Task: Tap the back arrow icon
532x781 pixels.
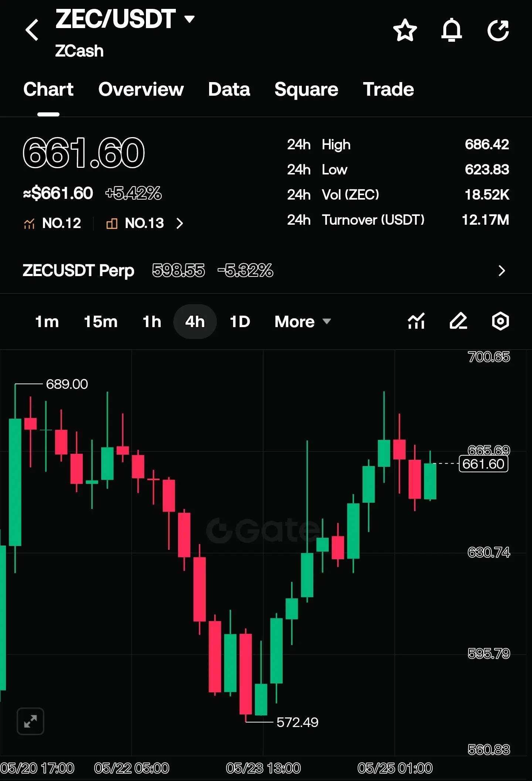Action: tap(32, 30)
